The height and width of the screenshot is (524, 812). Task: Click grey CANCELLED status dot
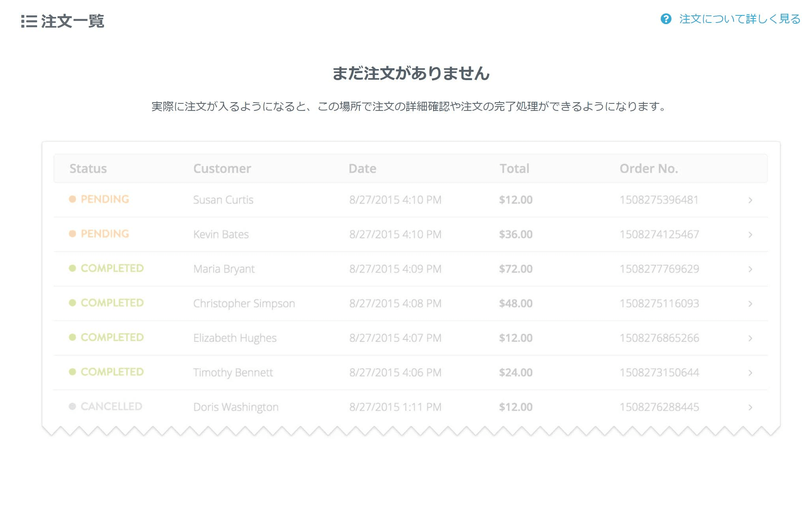pyautogui.click(x=72, y=406)
